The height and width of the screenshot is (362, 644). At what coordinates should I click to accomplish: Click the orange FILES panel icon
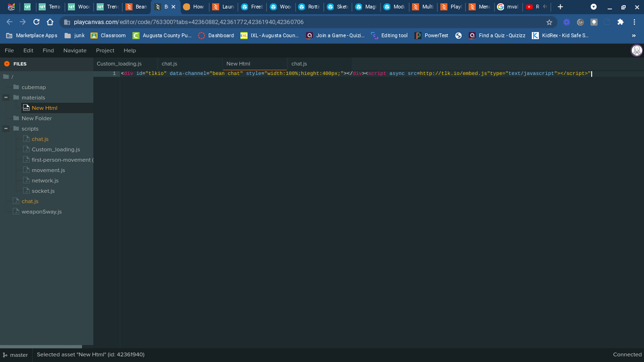tap(7, 64)
